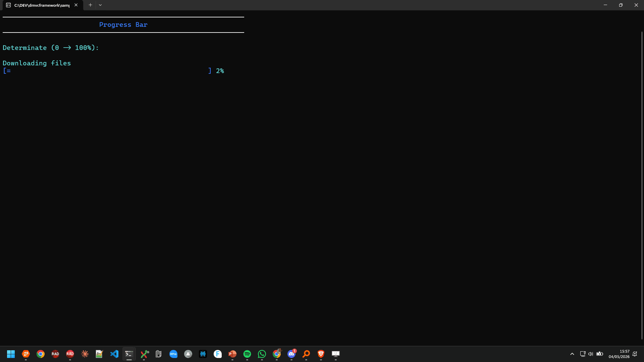Viewport: 644px width, 362px height.
Task: Open the green-red cross taskbar app
Action: click(145, 354)
